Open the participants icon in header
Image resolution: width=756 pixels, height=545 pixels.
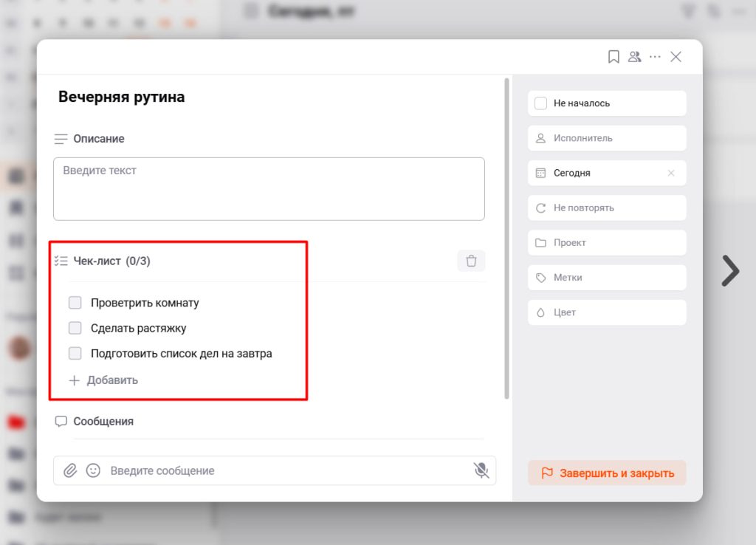[634, 57]
